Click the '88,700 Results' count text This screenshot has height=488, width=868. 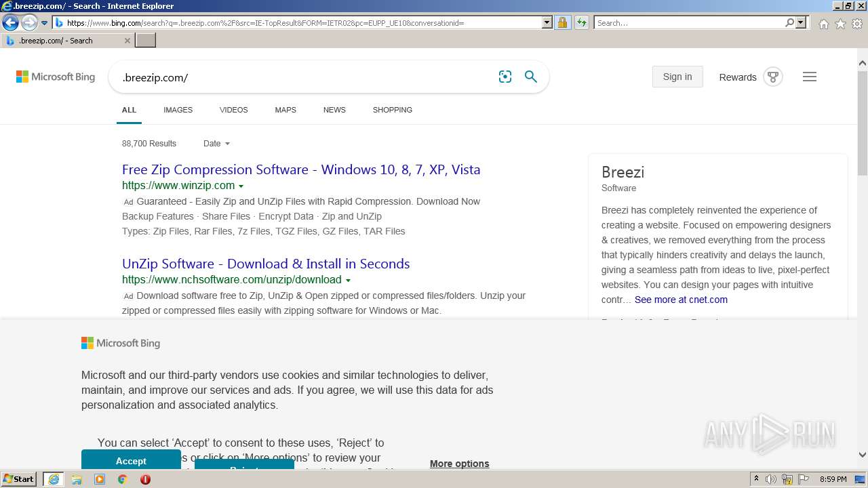tap(149, 144)
